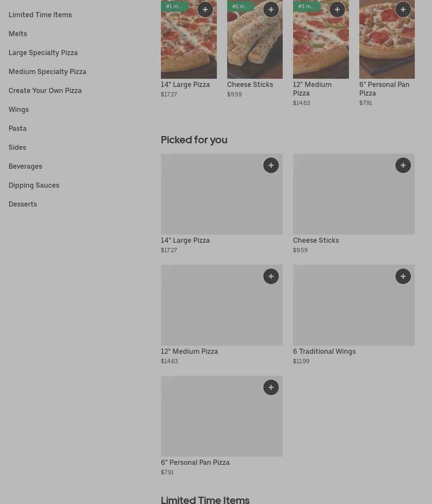Screen dimensions: 432x504
Task: Open the Wings category
Action: [19, 109]
